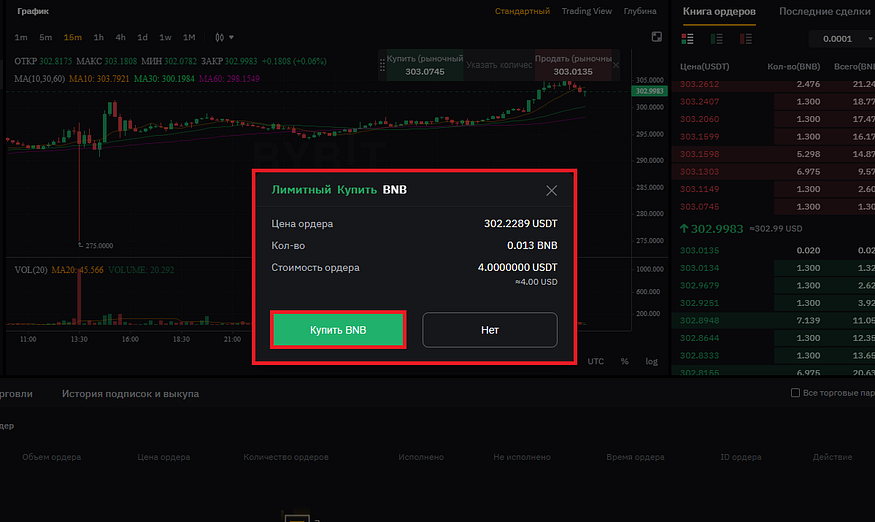The image size is (875, 522).
Task: Click Купить (рыночный) 303.0745 quick-buy button
Action: click(x=425, y=65)
